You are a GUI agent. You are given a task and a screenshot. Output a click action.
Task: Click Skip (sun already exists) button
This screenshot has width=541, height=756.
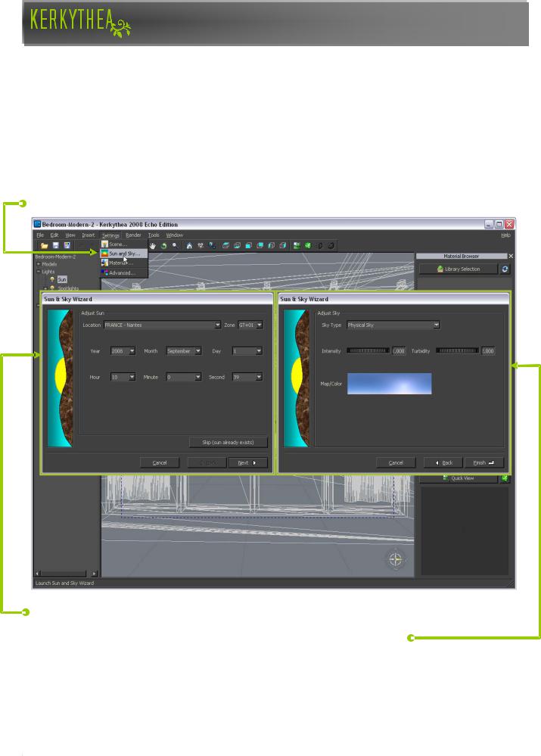[228, 442]
